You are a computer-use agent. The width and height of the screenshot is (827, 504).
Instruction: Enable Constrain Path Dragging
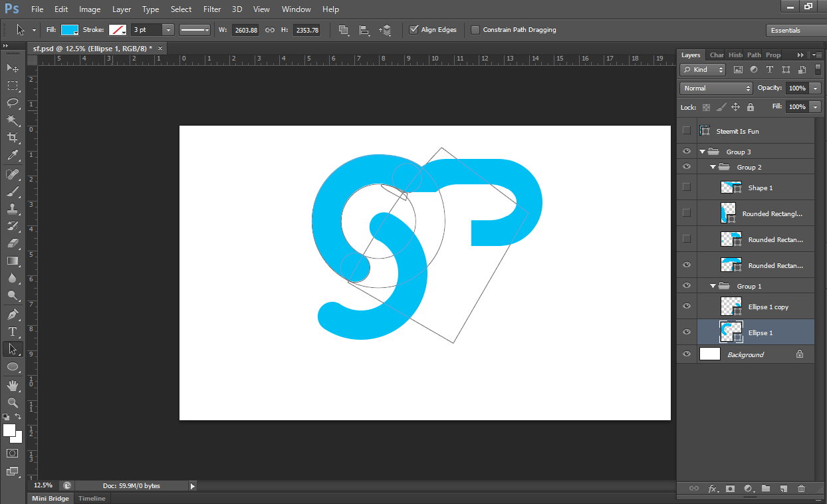click(x=475, y=30)
